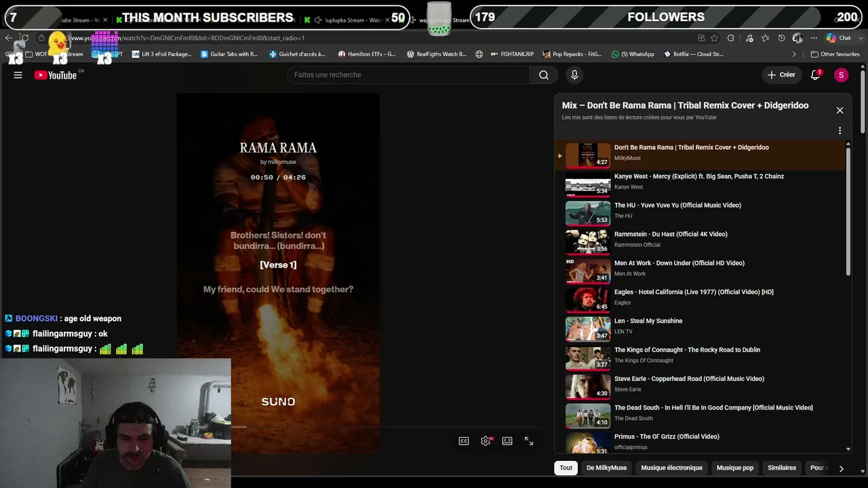This screenshot has width=868, height=488.
Task: Click the playlist panel scrollbar thumb
Action: 848,210
